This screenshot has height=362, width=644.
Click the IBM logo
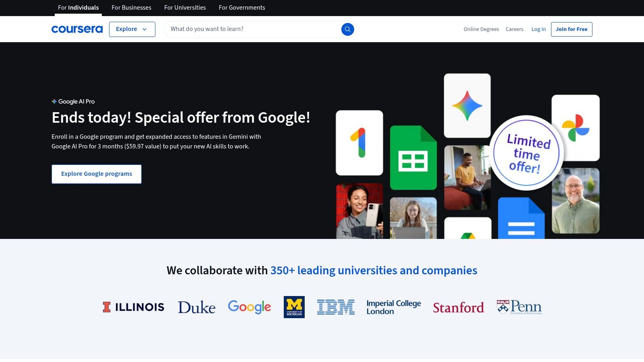336,307
